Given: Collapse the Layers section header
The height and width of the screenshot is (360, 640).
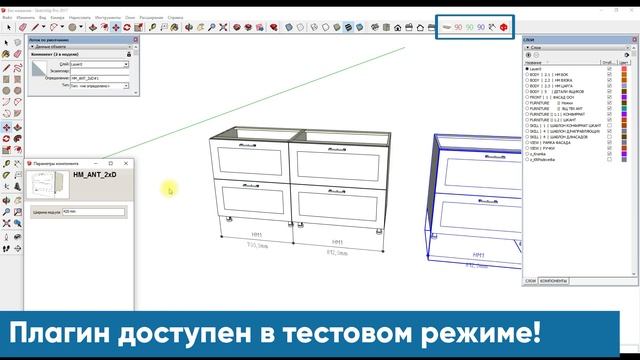Looking at the screenshot, I should [578, 48].
